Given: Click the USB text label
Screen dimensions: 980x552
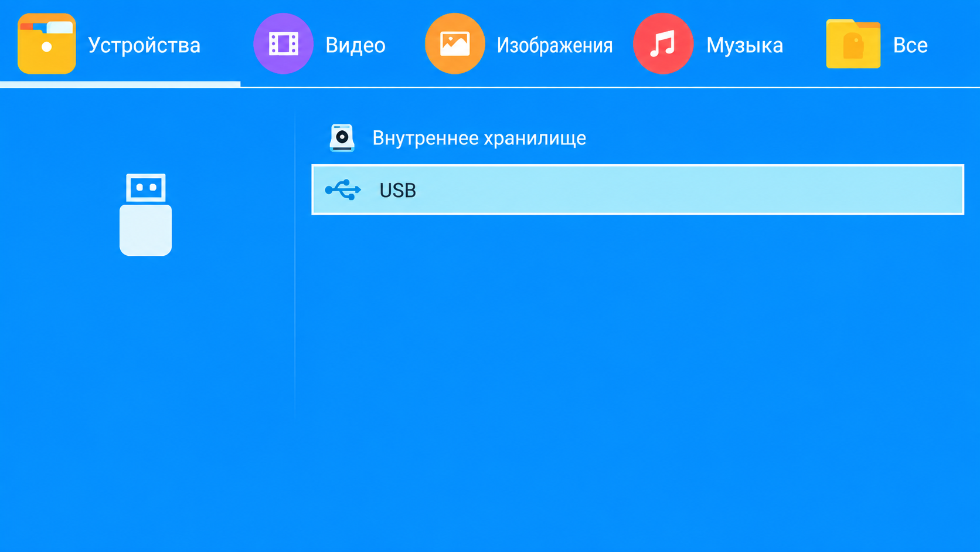Looking at the screenshot, I should coord(397,191).
